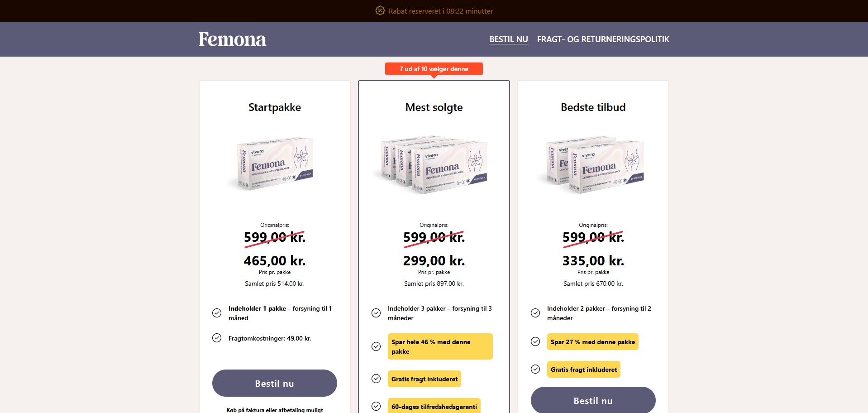Click checkmark icon beside 'Indeholder 2 pakker'
Screen dimensions: 868x413
point(535,313)
